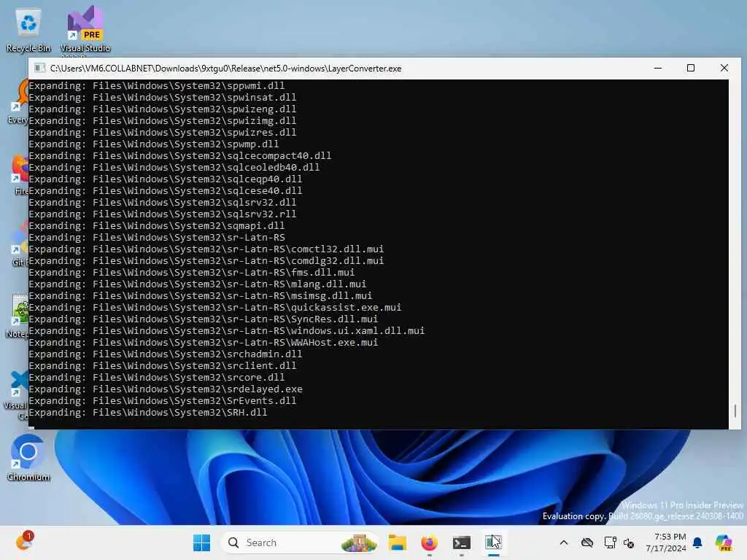Open Firefox from the taskbar
The height and width of the screenshot is (560, 747).
click(429, 542)
